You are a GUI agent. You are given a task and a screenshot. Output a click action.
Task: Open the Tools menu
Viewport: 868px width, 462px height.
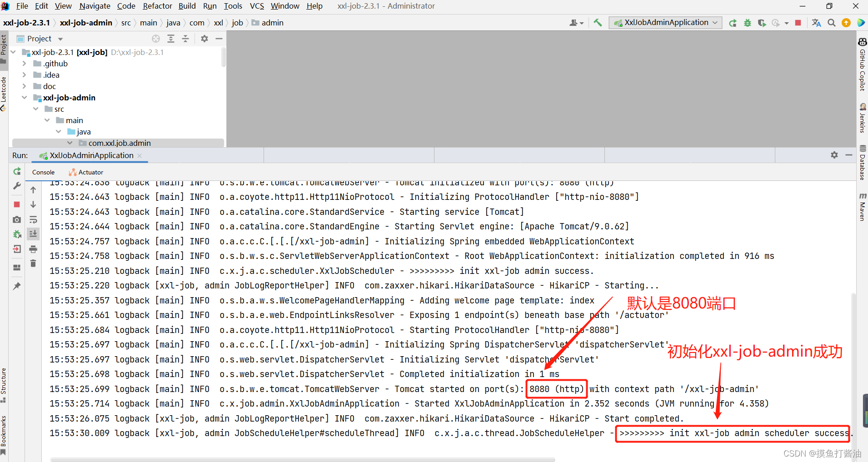[233, 6]
